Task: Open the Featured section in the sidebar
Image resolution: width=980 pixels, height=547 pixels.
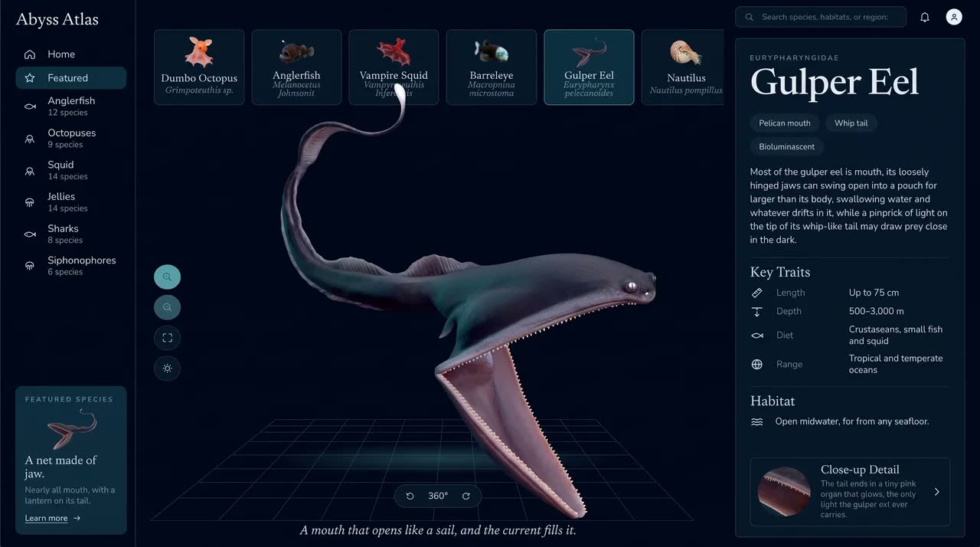Action: click(x=71, y=78)
